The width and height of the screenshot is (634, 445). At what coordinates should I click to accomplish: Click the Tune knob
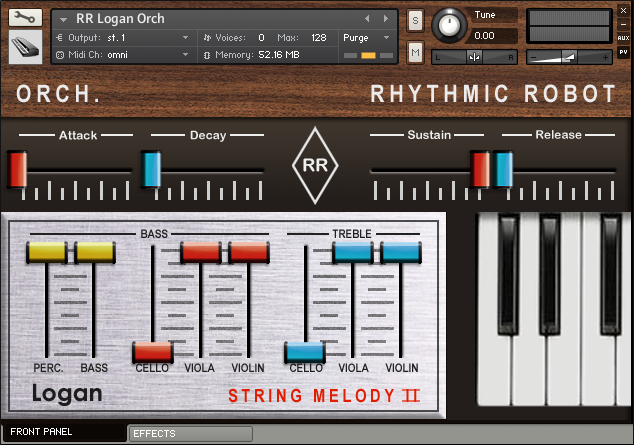(449, 25)
